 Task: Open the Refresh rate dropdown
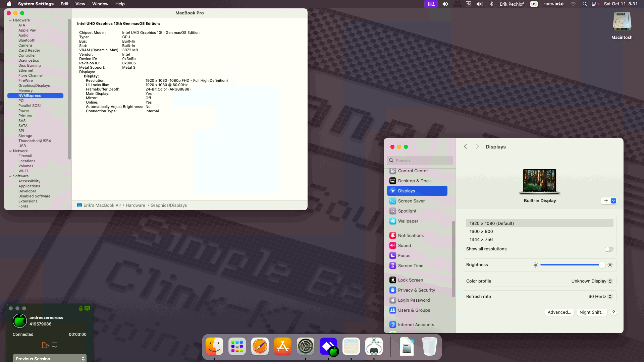pyautogui.click(x=600, y=297)
